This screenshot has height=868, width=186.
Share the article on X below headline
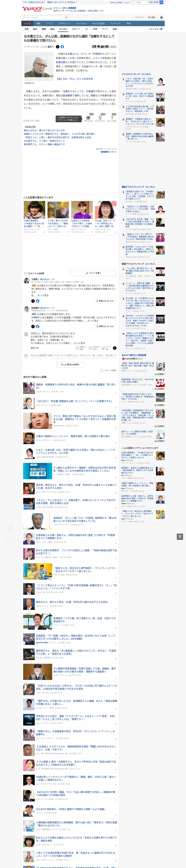click(57, 47)
